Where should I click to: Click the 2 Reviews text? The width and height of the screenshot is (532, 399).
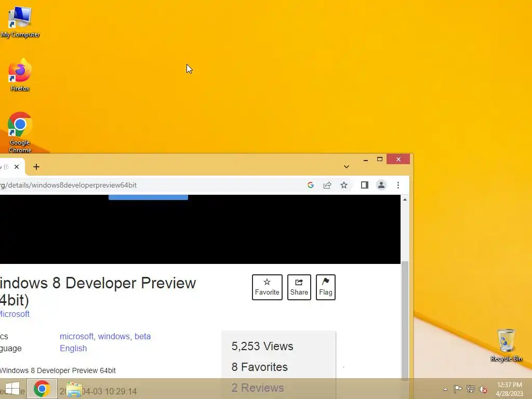[258, 388]
